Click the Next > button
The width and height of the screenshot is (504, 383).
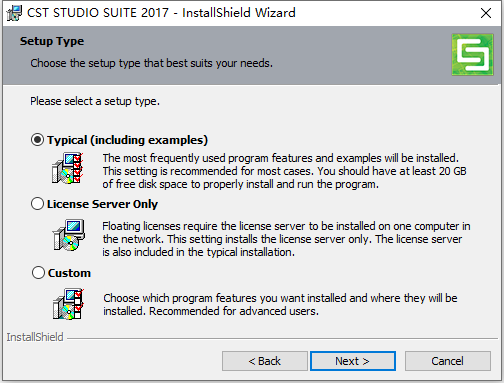pyautogui.click(x=353, y=361)
